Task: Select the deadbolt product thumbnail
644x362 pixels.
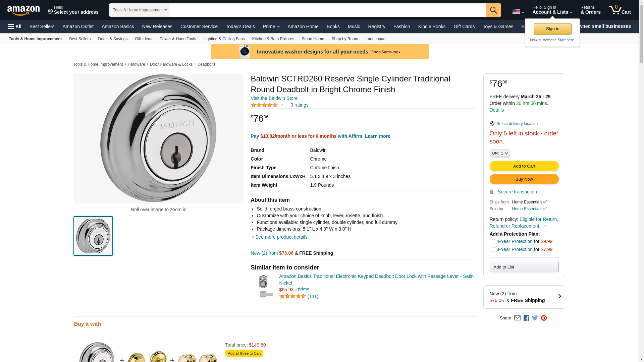Action: click(93, 236)
